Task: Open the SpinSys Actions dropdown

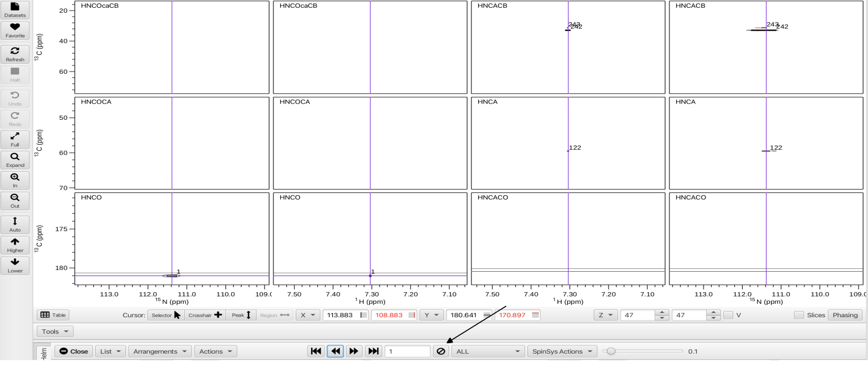Action: (x=562, y=352)
